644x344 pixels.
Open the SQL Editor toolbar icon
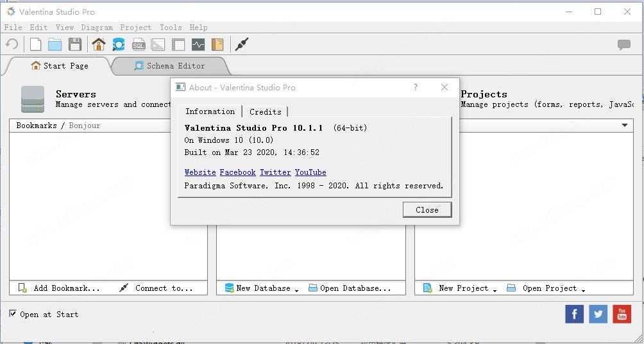click(139, 44)
